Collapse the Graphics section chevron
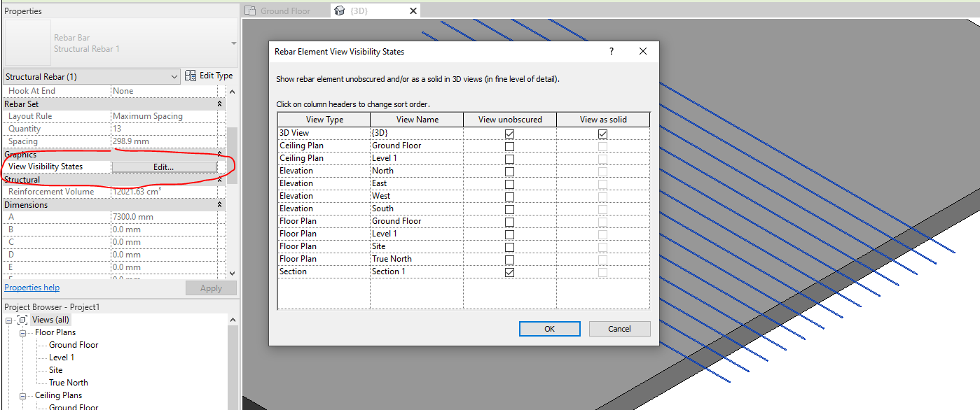This screenshot has width=980, height=410. 219,154
